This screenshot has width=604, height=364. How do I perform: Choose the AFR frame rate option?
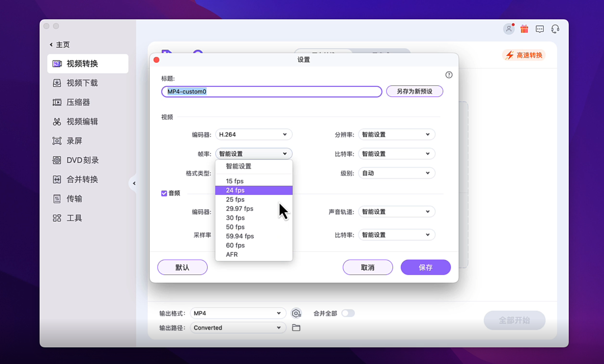click(x=232, y=254)
